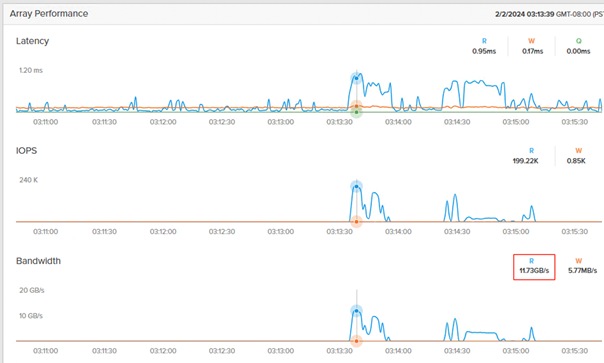The height and width of the screenshot is (363, 604).
Task: Select the Bandwidth write value 5.77MB/s
Action: pos(582,271)
